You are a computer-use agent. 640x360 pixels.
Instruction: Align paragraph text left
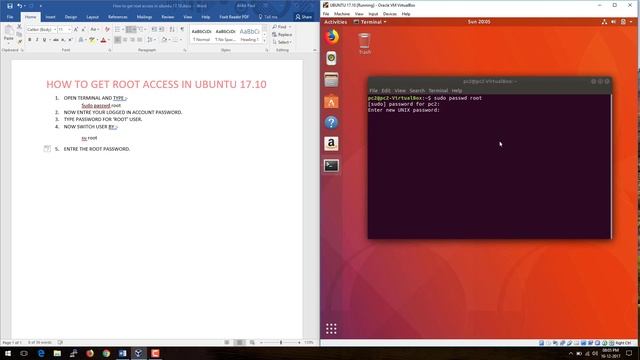[118, 40]
